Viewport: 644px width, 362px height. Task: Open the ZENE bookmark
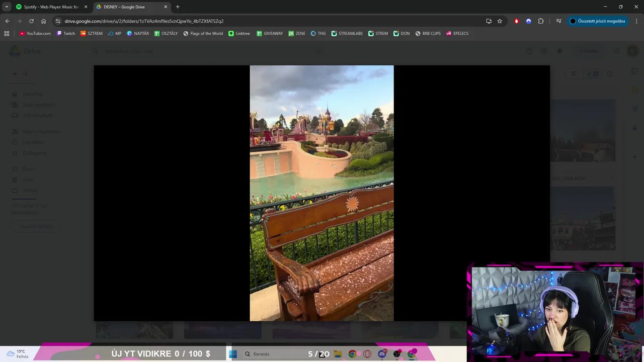click(x=297, y=33)
